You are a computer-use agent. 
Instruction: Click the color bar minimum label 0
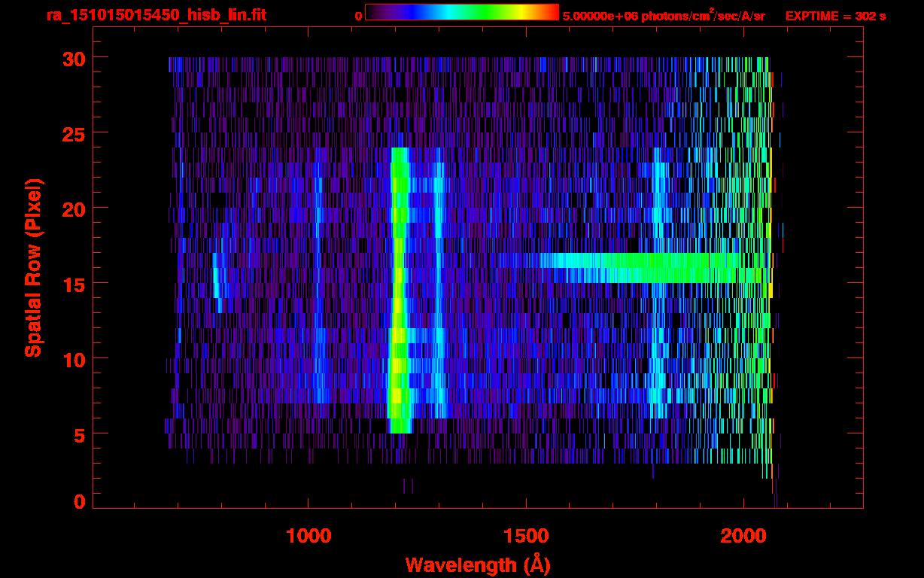point(358,17)
